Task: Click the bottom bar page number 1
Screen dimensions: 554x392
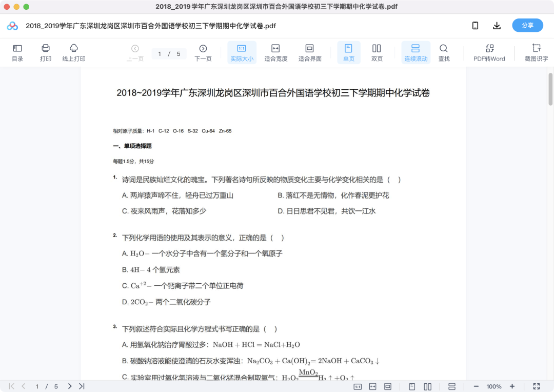Action: tap(37, 387)
